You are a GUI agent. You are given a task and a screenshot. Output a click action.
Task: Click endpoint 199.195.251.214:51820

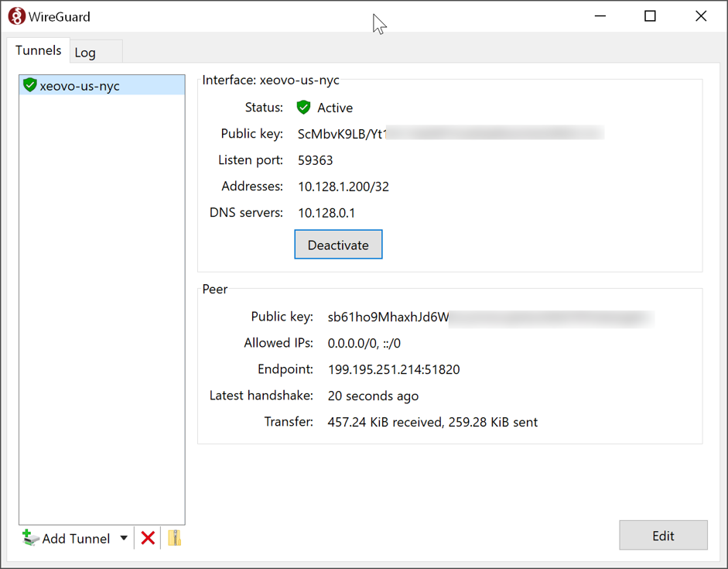[394, 369]
